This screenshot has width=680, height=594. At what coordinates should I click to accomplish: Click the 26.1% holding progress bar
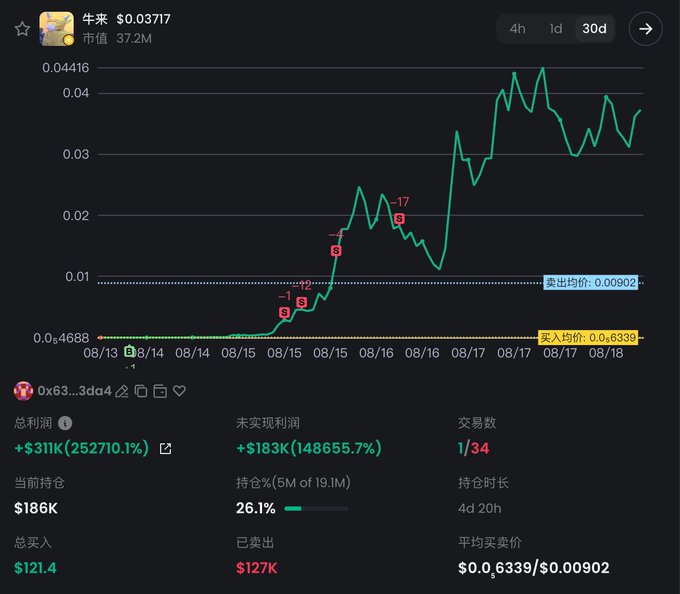click(316, 509)
